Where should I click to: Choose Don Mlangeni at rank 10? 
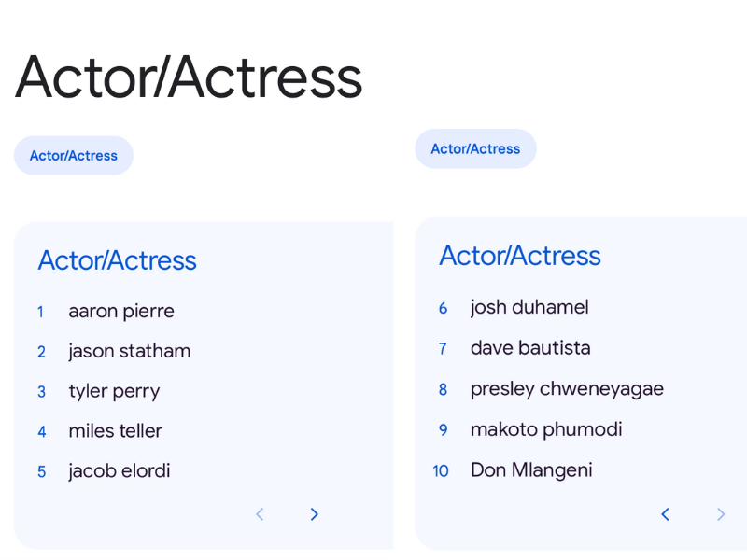pyautogui.click(x=530, y=470)
